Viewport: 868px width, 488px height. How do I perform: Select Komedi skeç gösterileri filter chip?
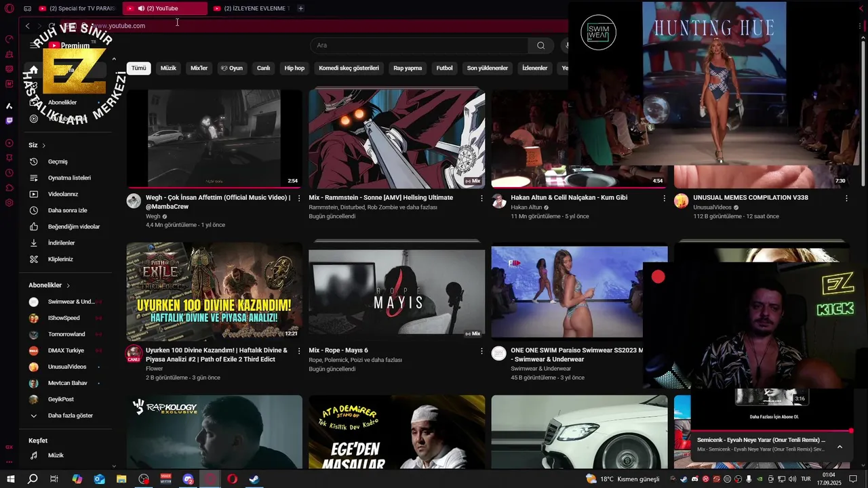pos(349,68)
